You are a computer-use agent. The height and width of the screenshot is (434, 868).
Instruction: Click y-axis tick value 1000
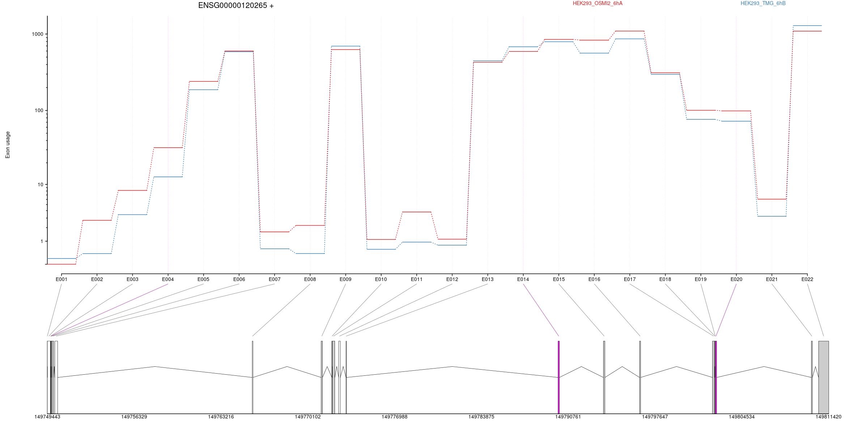pyautogui.click(x=38, y=34)
